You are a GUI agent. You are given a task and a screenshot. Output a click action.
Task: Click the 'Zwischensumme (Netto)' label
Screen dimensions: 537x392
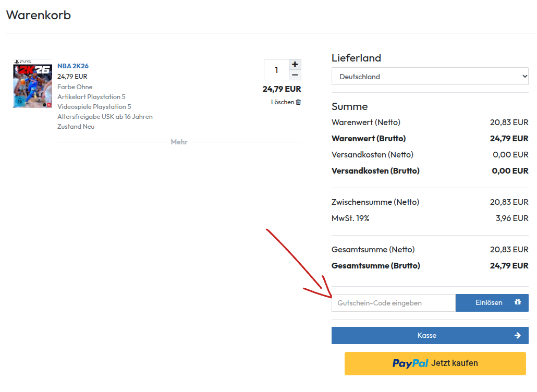click(375, 202)
